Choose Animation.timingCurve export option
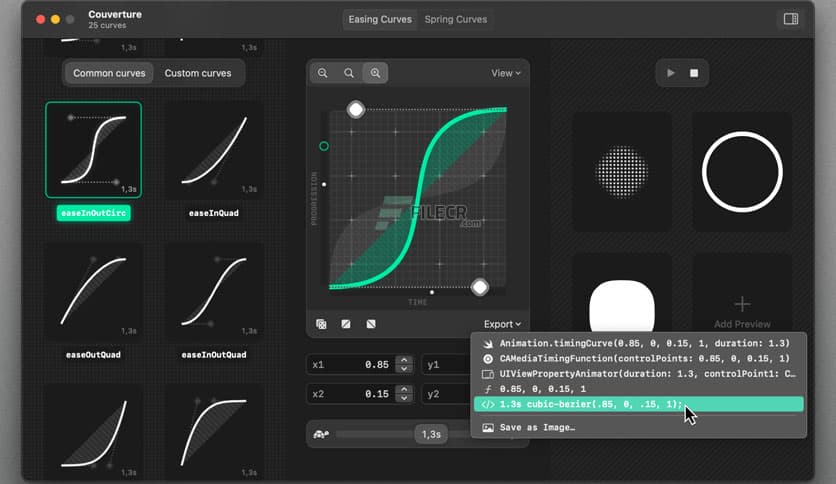Viewport: 836px width, 484px height. [x=638, y=343]
